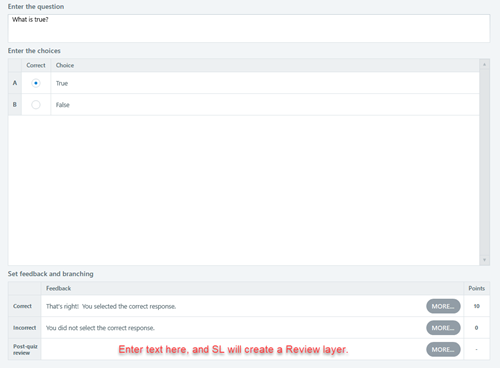Viewport: 500px width, 368px height.
Task: Select row A header in choices table
Action: tap(15, 83)
